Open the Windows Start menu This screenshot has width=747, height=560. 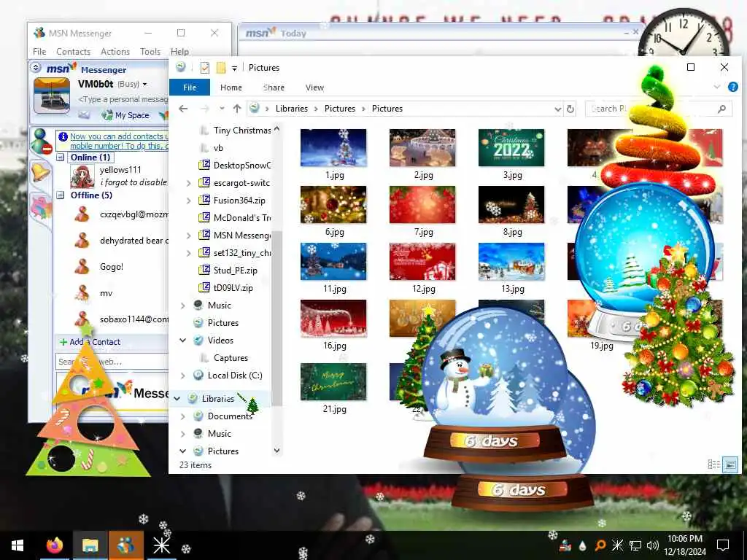pyautogui.click(x=18, y=545)
